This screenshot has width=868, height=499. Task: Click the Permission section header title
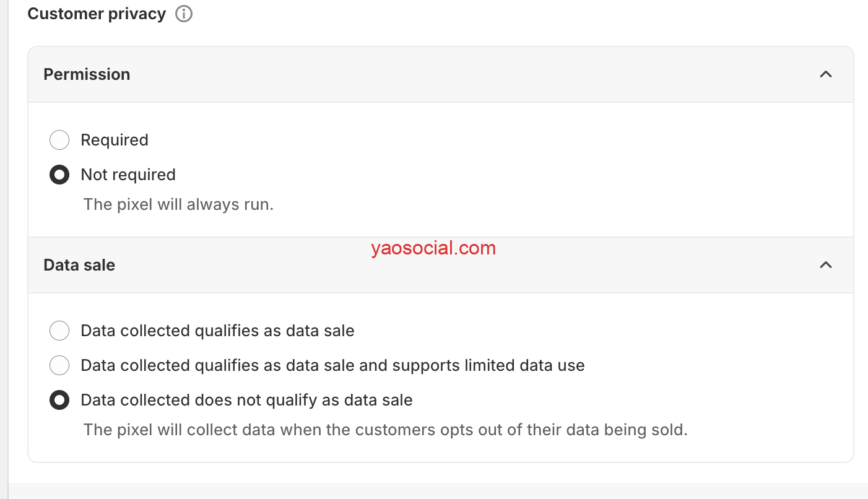[87, 74]
